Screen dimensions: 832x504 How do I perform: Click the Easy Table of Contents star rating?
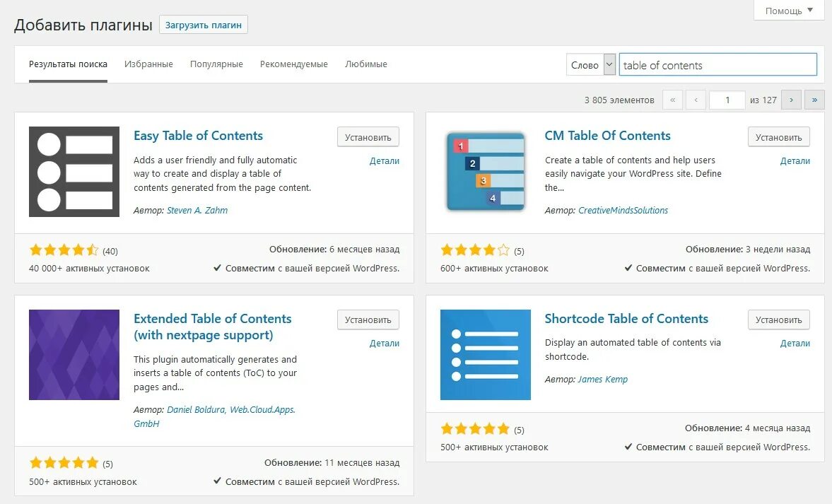click(x=64, y=250)
